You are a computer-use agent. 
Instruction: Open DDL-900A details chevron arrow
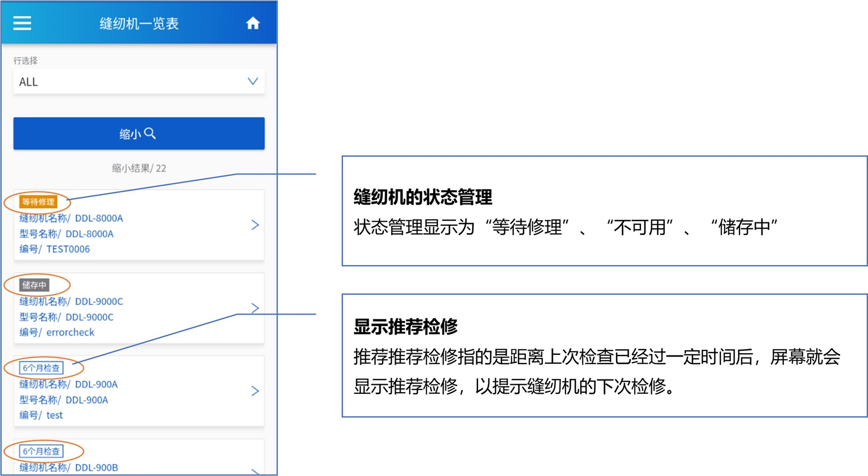(255, 391)
